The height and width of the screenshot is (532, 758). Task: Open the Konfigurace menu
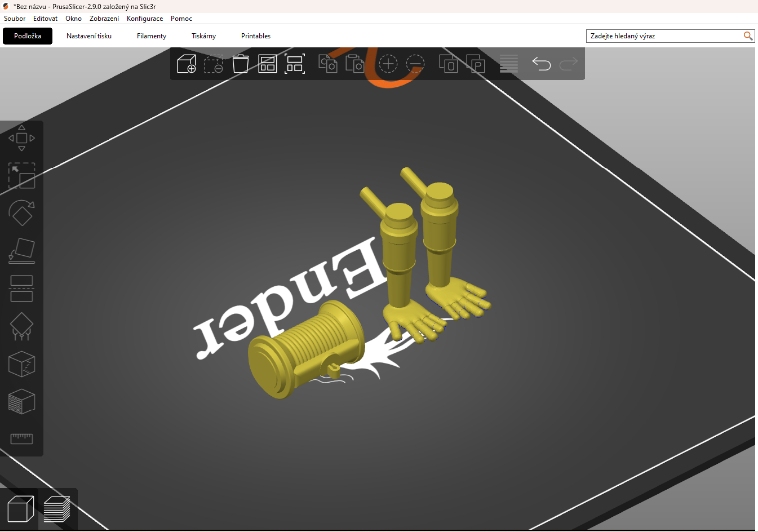(145, 19)
